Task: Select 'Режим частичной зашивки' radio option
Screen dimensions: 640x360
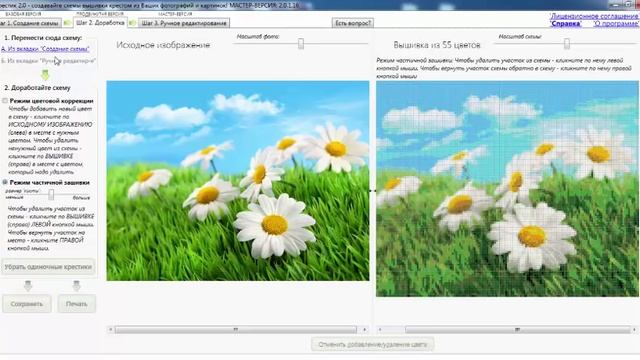Action: (5, 182)
